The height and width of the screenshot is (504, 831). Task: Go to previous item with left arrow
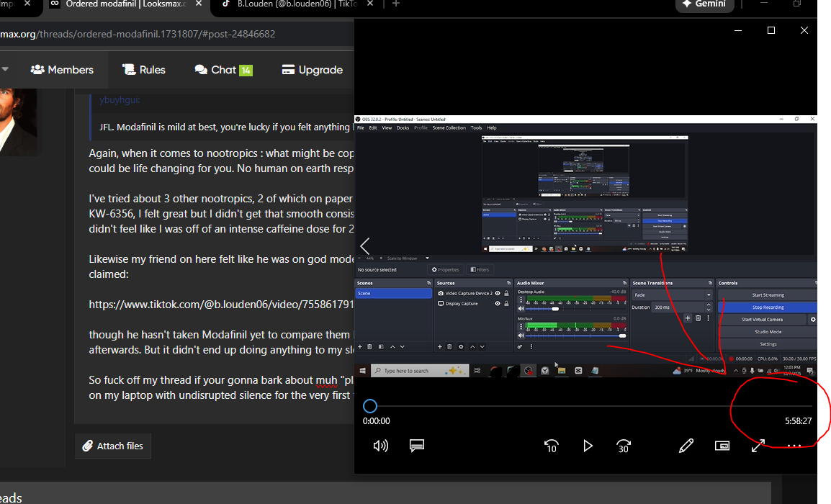tap(365, 246)
